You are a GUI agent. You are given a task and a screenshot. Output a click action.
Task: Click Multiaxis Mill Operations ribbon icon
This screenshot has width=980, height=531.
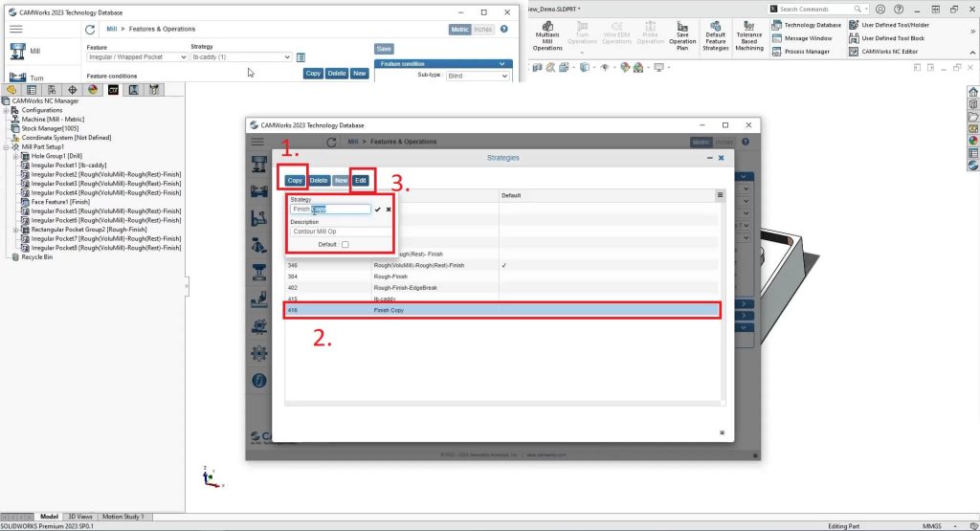tap(547, 35)
